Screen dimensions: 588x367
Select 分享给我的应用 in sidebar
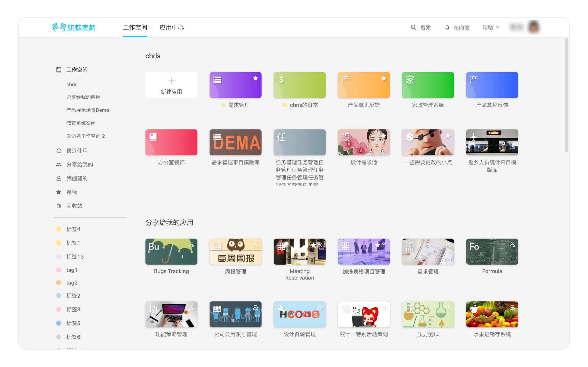83,97
